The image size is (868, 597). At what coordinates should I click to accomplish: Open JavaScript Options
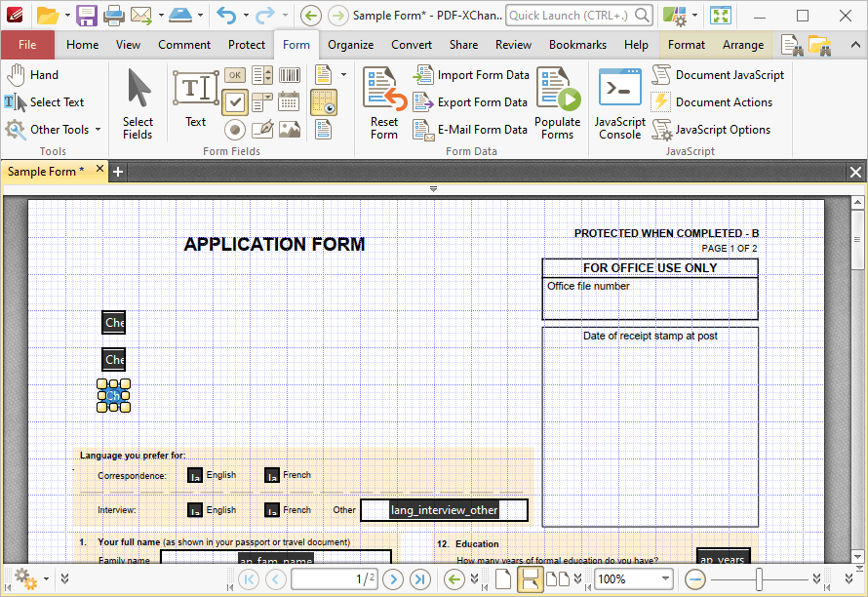coord(711,130)
